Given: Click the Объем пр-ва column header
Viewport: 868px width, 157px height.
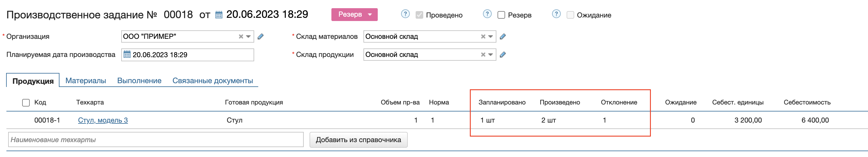Looking at the screenshot, I should click(400, 102).
